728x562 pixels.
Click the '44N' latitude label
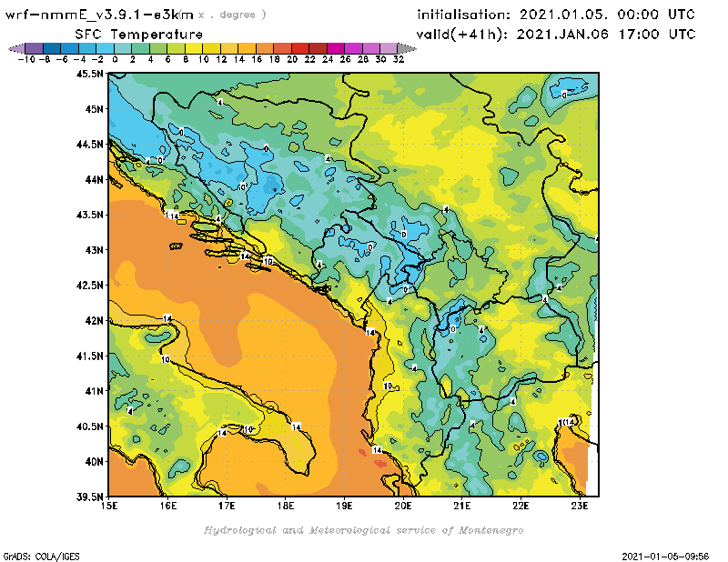coord(94,179)
